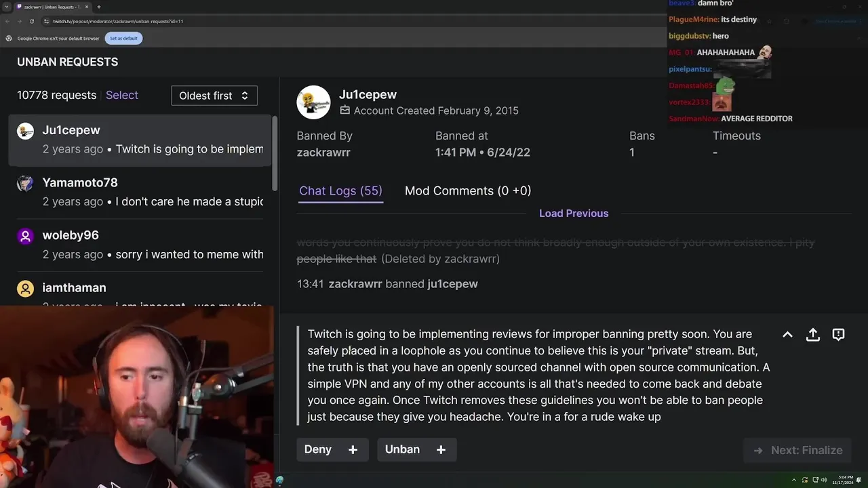Click Load Previous chat logs

(574, 213)
